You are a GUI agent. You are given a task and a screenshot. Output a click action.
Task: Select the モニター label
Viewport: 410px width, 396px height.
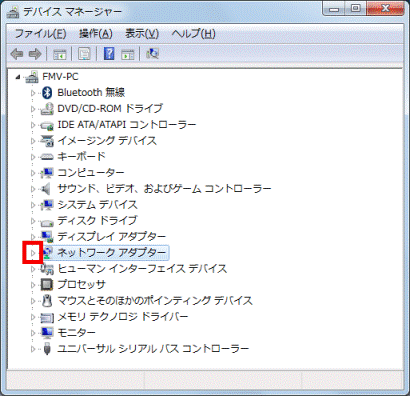click(x=76, y=333)
